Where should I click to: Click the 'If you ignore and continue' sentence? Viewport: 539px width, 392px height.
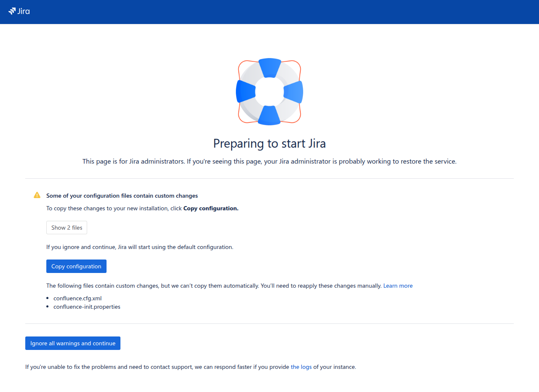coord(140,247)
